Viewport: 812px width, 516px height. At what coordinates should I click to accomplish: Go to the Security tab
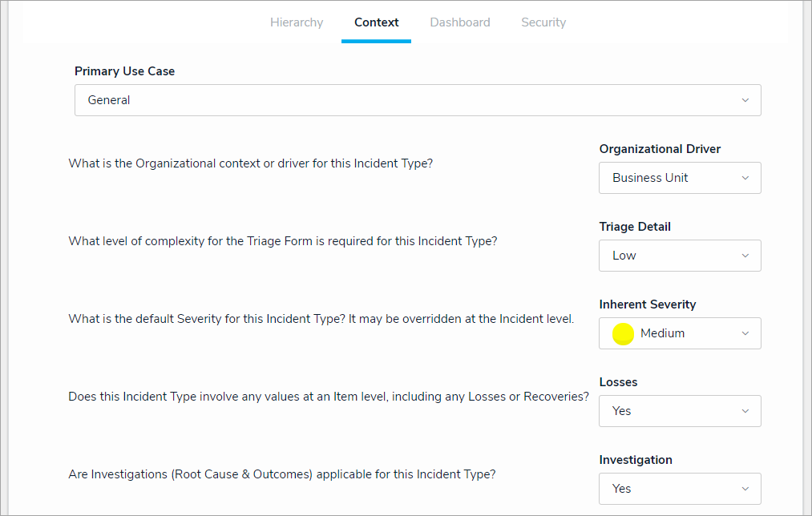click(543, 22)
